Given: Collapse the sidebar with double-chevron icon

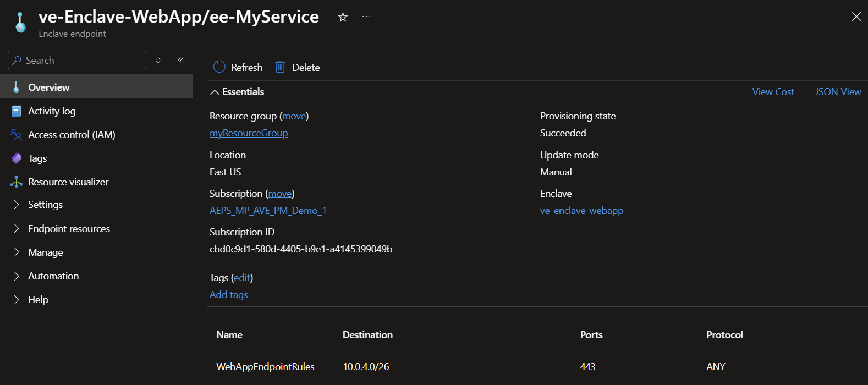Looking at the screenshot, I should (180, 61).
